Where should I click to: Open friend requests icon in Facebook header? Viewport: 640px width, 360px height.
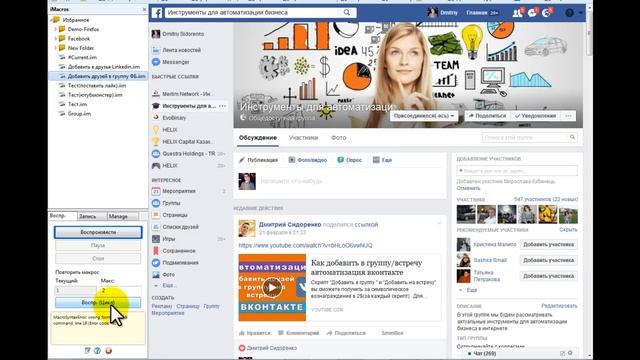coord(517,13)
